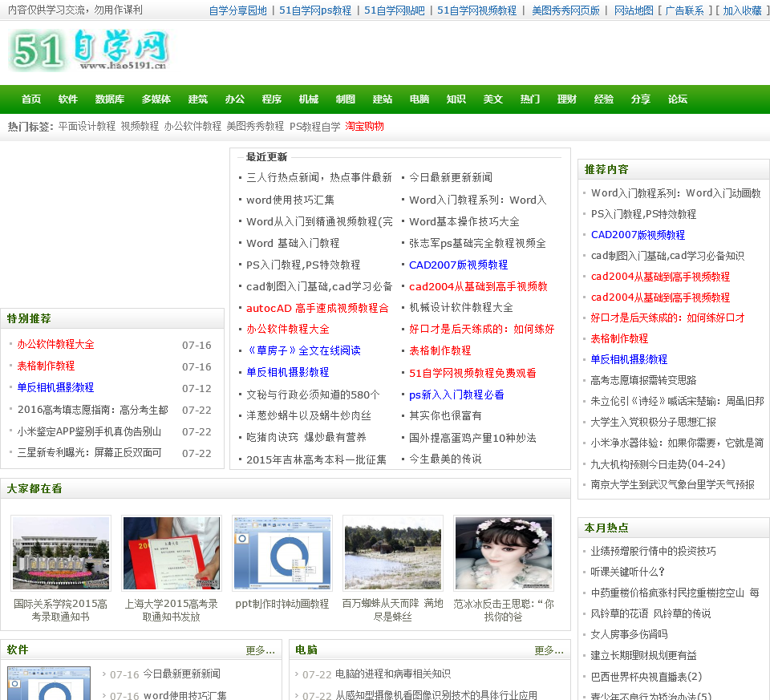Open ps新入入门教程必看 link
The width and height of the screenshot is (770, 700).
click(456, 395)
